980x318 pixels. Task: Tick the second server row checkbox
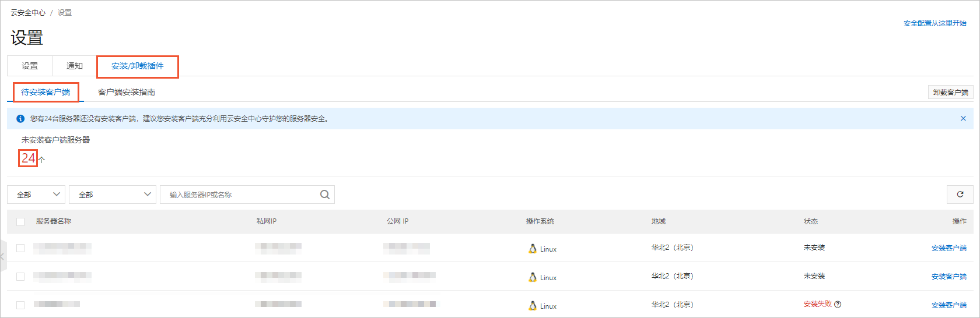[x=20, y=277]
